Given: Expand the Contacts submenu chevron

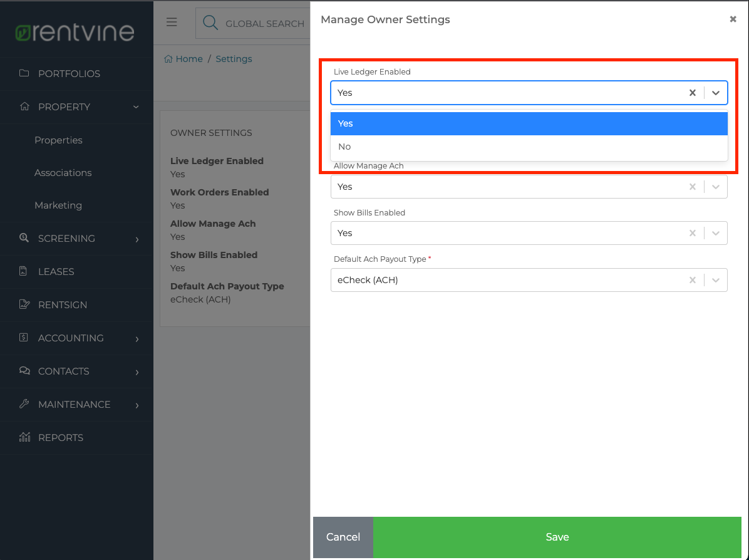Looking at the screenshot, I should pyautogui.click(x=137, y=371).
